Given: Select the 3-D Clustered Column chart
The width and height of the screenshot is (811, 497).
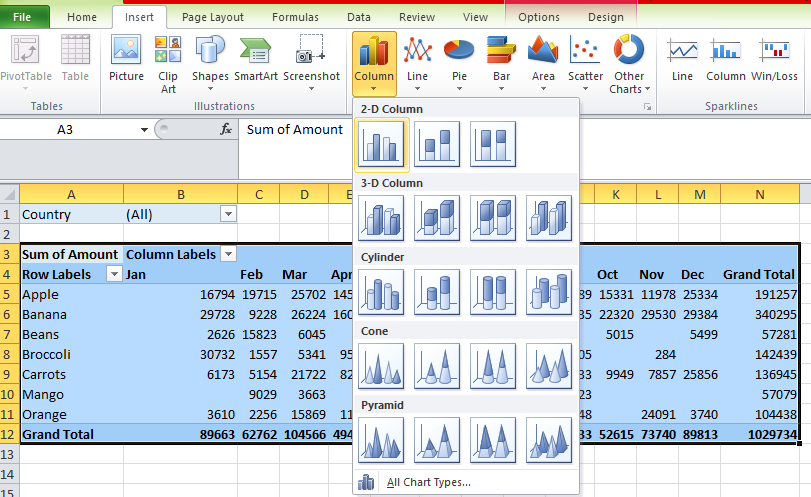Looking at the screenshot, I should coord(382,218).
